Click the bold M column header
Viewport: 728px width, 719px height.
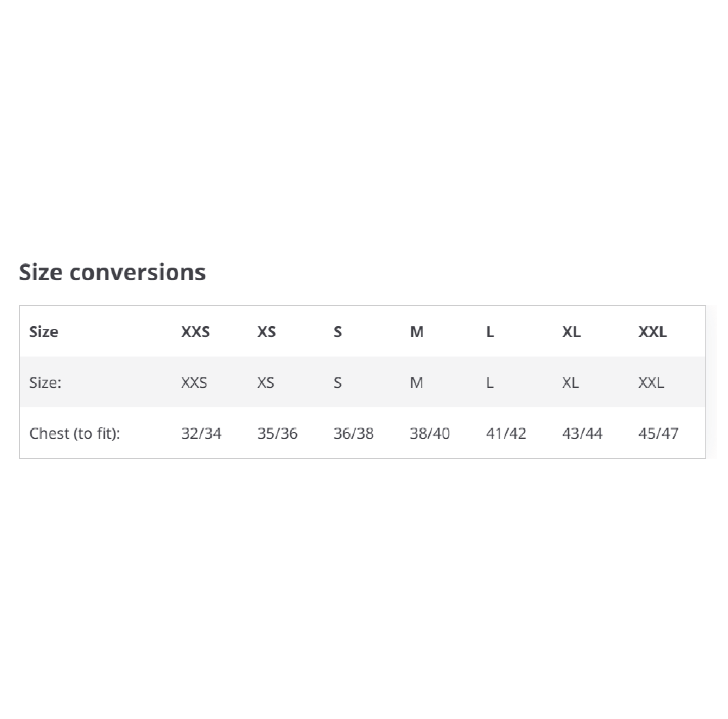417,332
